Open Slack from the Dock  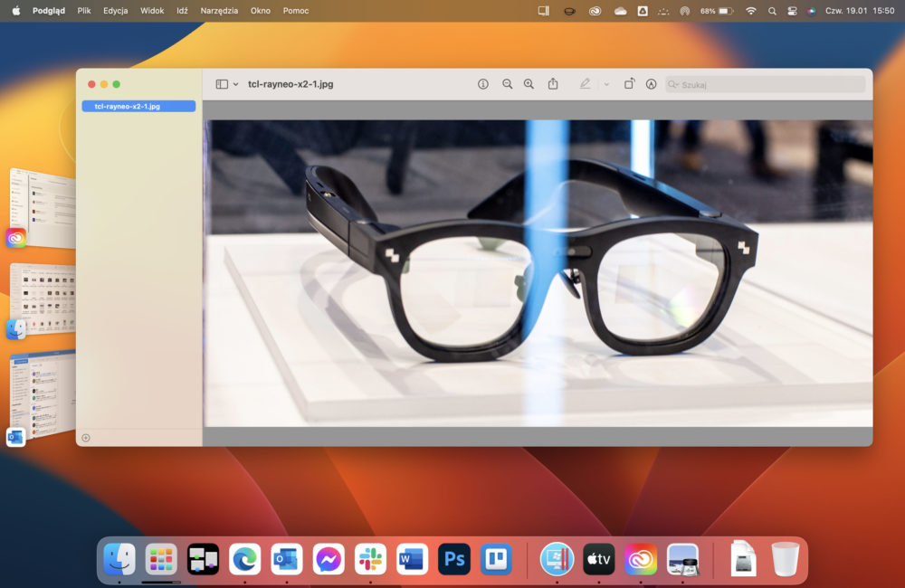pos(370,559)
